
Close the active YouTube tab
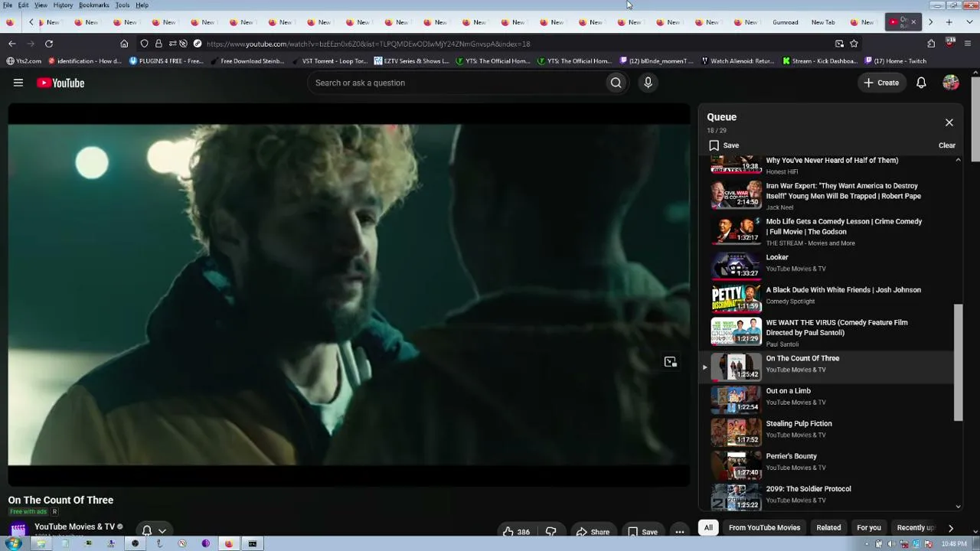click(913, 22)
